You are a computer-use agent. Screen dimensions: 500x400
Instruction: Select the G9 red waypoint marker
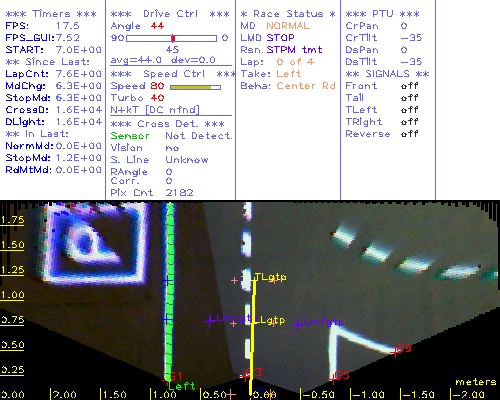click(402, 350)
